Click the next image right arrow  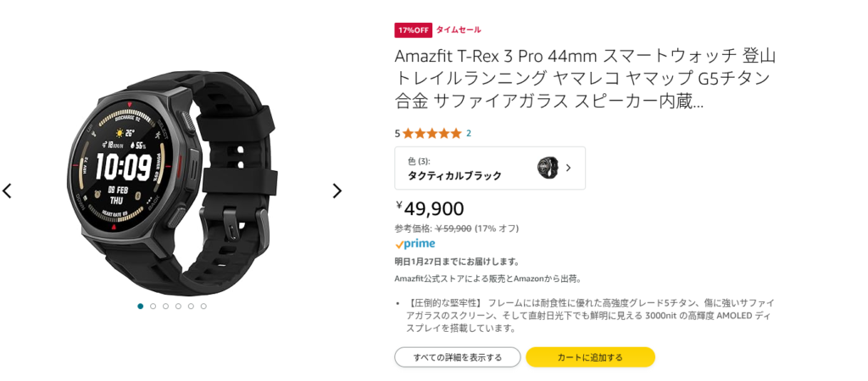click(337, 190)
